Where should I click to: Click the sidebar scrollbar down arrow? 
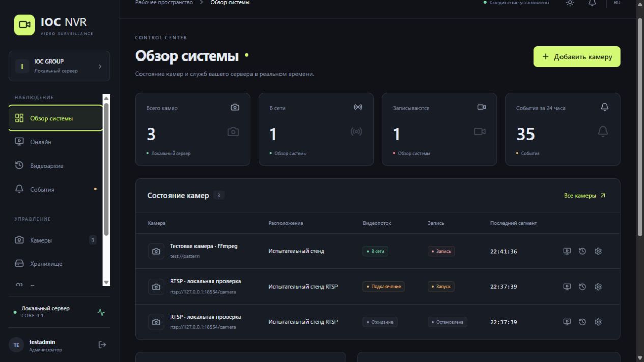(x=106, y=282)
